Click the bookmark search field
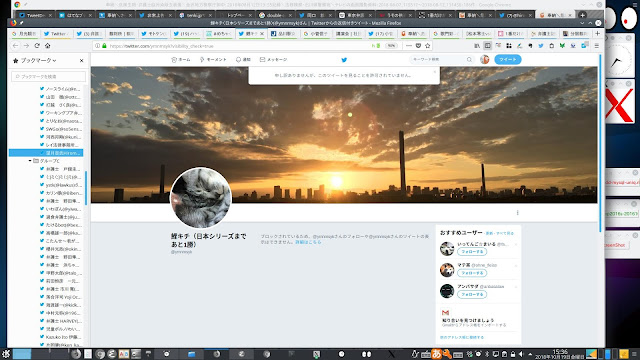 pyautogui.click(x=49, y=76)
